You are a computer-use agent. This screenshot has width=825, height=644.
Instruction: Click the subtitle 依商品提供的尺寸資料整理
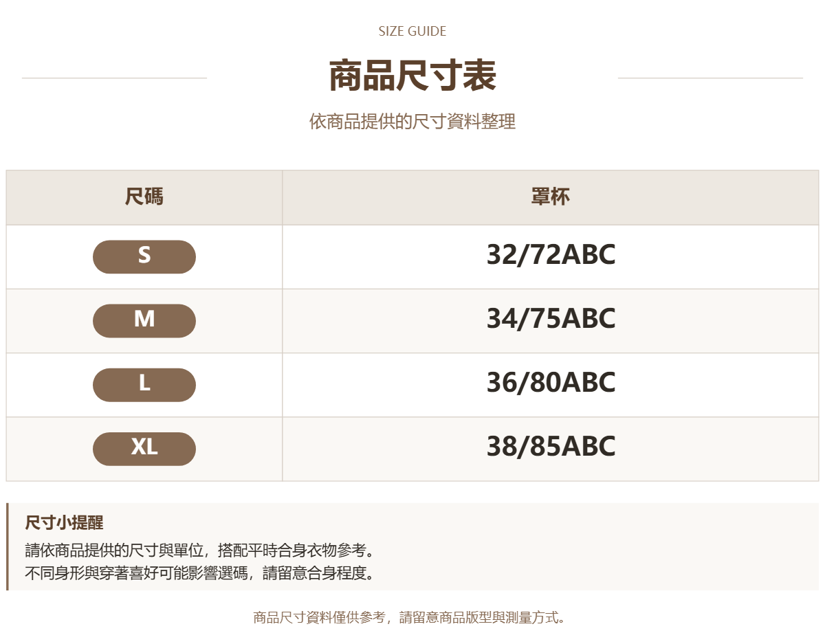pos(412,122)
